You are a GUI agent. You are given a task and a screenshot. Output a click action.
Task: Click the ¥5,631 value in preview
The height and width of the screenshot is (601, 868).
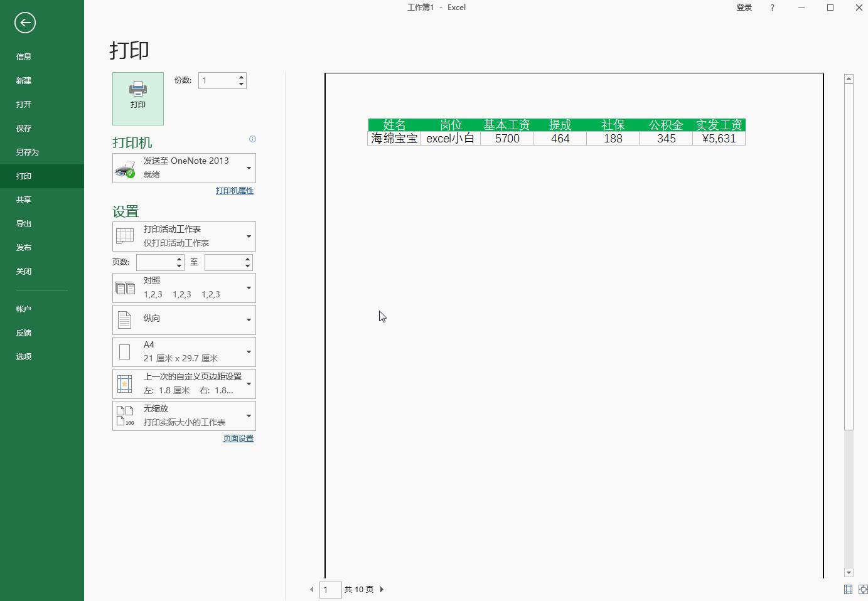pos(719,139)
